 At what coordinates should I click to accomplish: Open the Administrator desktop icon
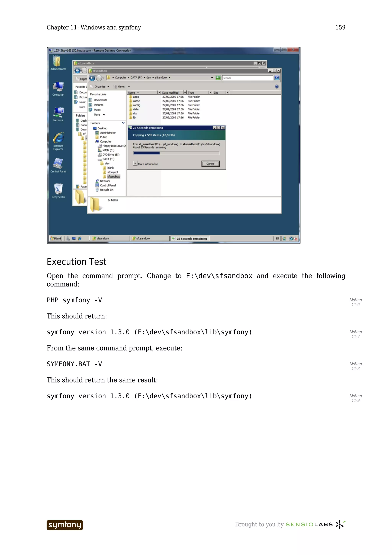coord(58,63)
